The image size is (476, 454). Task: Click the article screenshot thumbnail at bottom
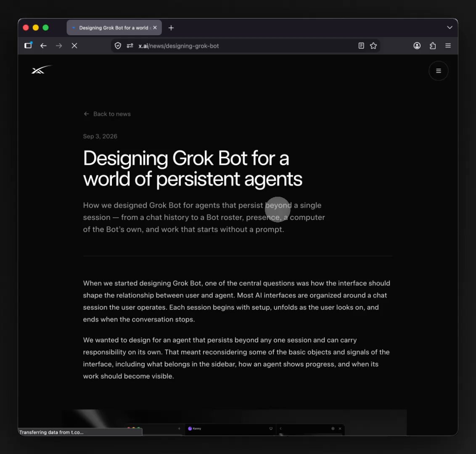(x=234, y=422)
